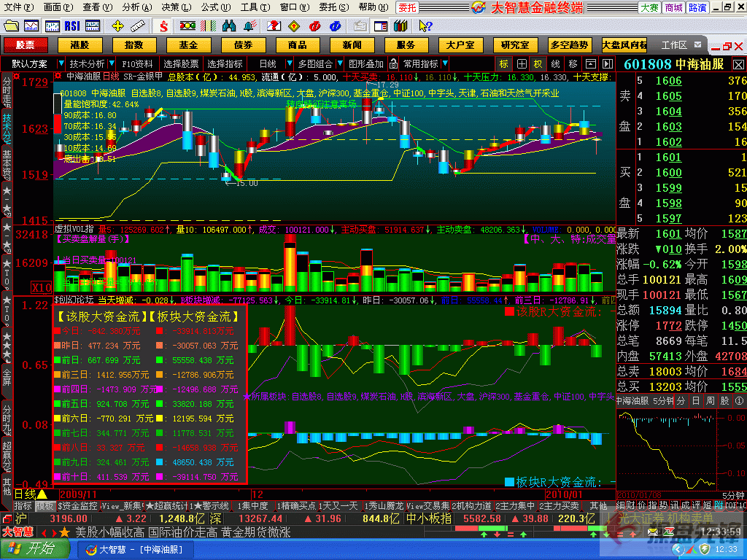Image resolution: width=747 pixels, height=560 pixels.
Task: Open the 多空趋势 section
Action: tap(569, 45)
